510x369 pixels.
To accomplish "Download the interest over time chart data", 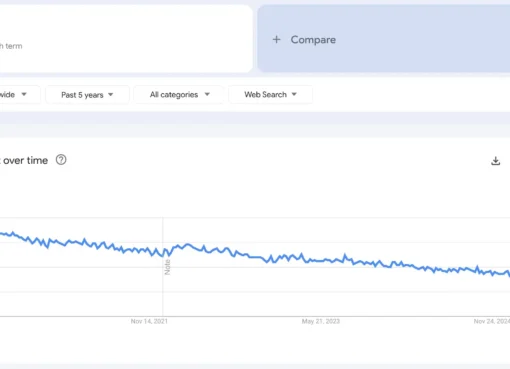I will (496, 161).
